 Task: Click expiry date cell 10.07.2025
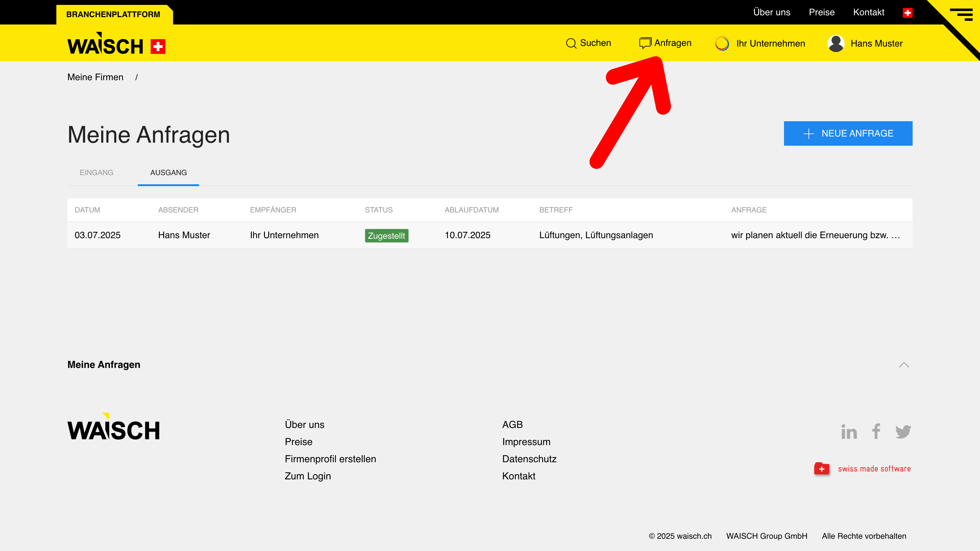point(468,235)
